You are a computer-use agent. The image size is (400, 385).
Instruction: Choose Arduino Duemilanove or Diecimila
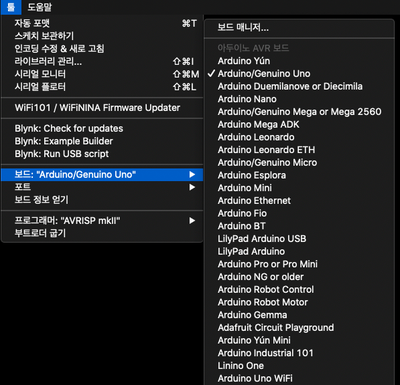pos(299,86)
